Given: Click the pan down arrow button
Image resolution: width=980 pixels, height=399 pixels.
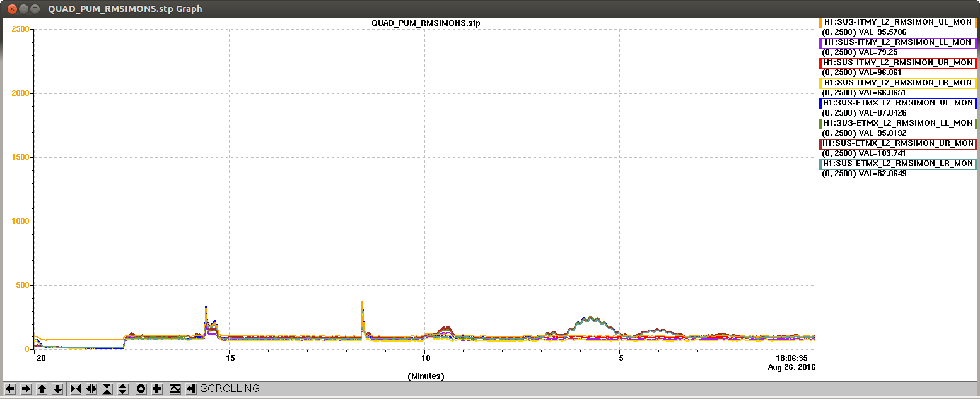Looking at the screenshot, I should click(x=57, y=389).
